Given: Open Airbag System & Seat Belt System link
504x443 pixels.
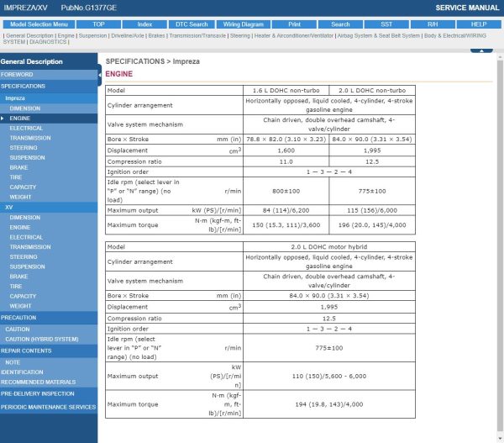Looking at the screenshot, I should [379, 35].
